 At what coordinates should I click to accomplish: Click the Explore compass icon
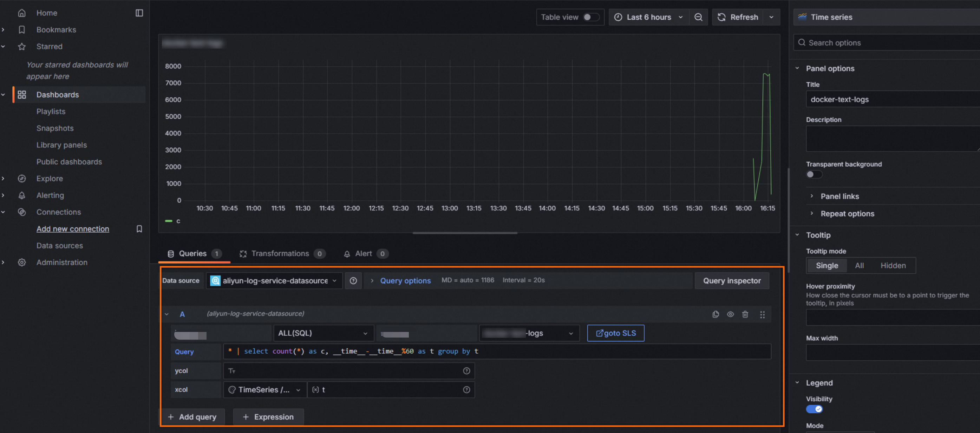(x=22, y=178)
